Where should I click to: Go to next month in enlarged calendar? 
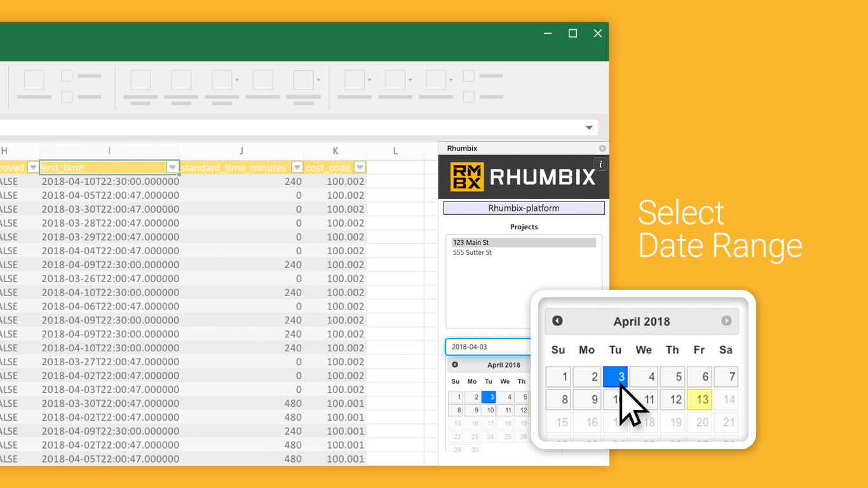[x=726, y=321]
